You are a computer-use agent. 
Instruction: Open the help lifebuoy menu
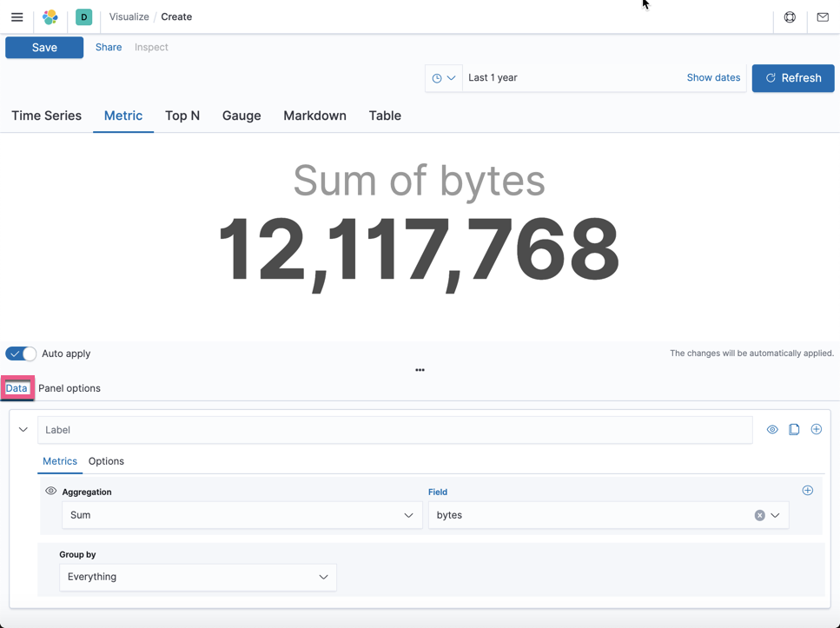[789, 17]
